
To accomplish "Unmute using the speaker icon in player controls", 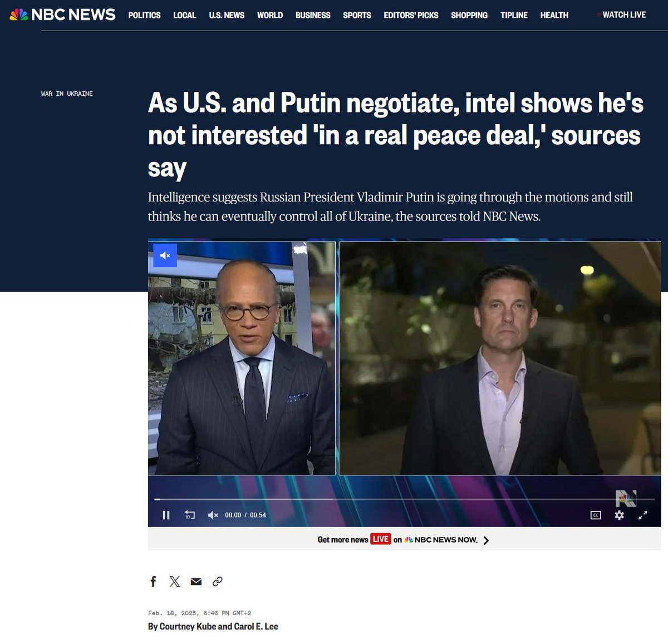I will click(x=213, y=515).
